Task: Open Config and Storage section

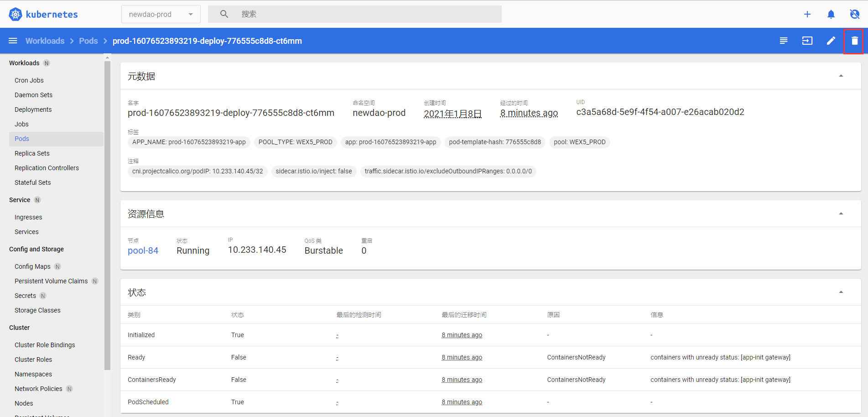Action: [x=36, y=249]
